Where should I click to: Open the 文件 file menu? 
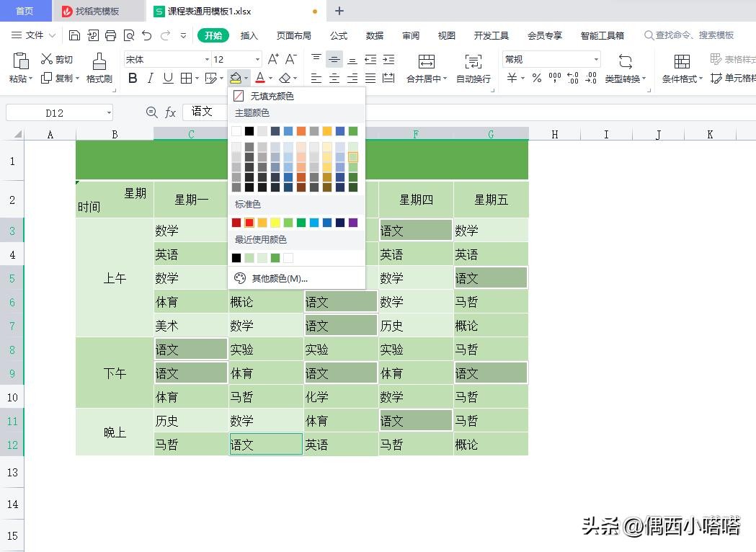(34, 35)
